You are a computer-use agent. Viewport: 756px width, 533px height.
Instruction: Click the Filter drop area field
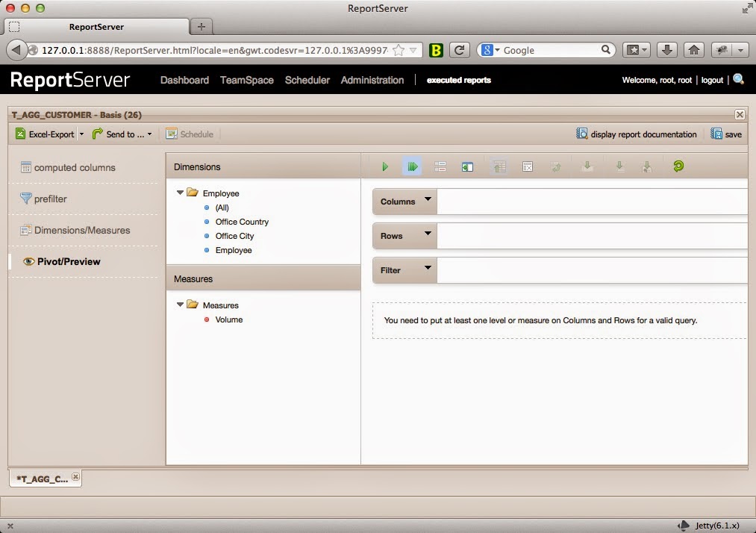592,270
